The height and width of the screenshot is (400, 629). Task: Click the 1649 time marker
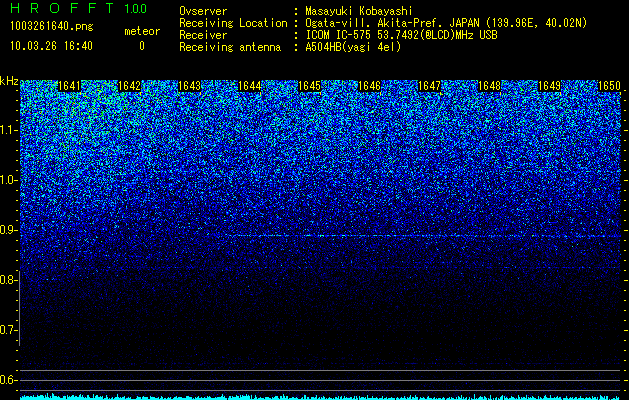coord(550,86)
